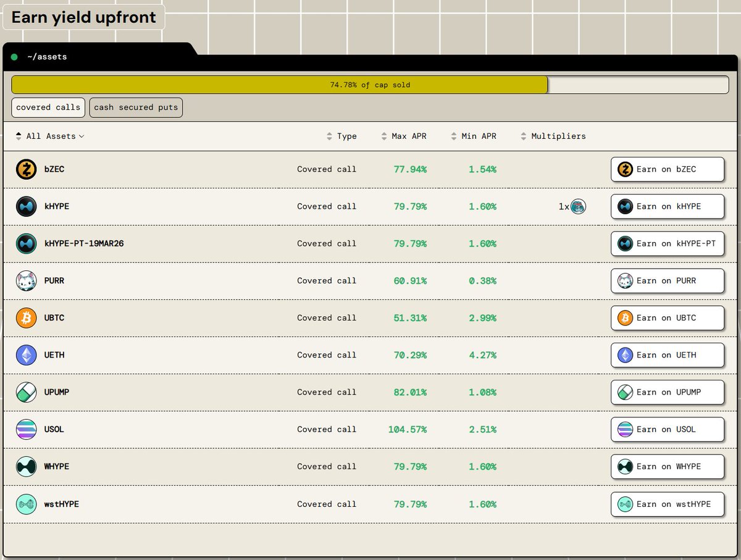Click the PURR asset name
This screenshot has width=741, height=560.
click(x=54, y=281)
